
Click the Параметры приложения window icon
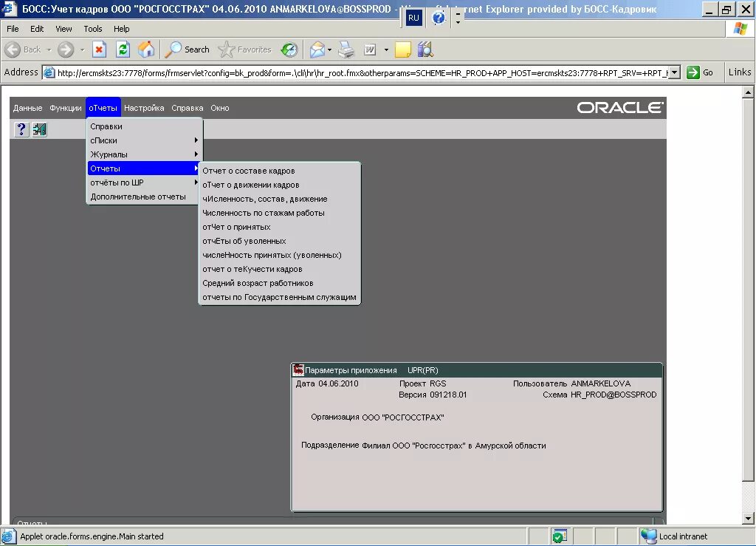(x=298, y=370)
